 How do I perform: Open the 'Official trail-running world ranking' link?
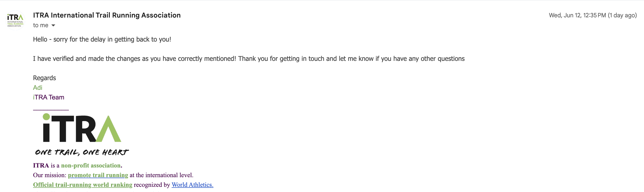coord(82,185)
